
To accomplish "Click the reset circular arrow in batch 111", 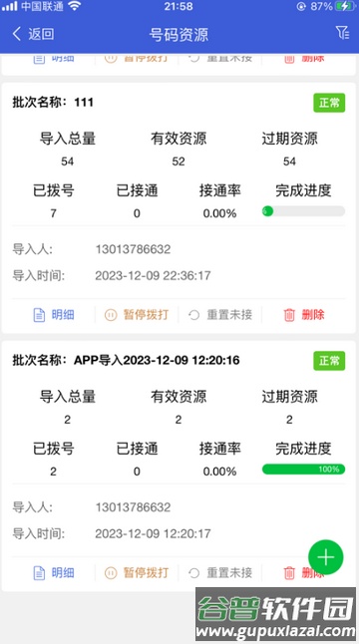I will [x=193, y=315].
